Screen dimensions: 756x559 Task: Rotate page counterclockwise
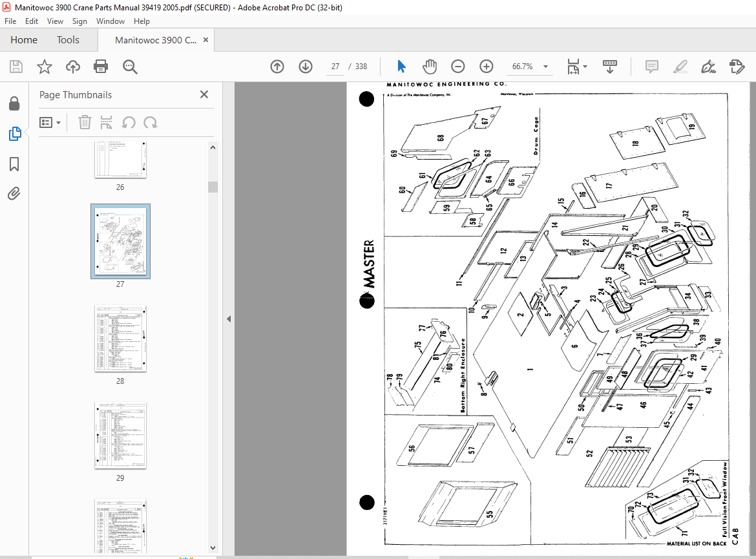[128, 123]
